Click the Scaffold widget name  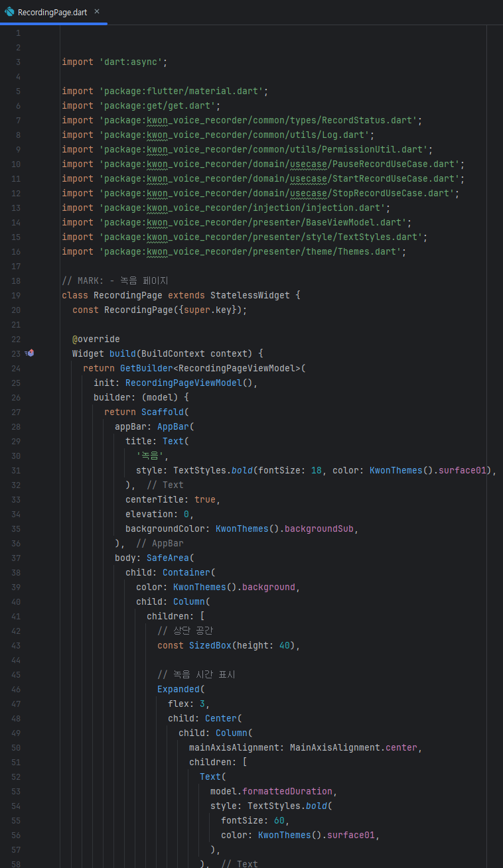(163, 412)
